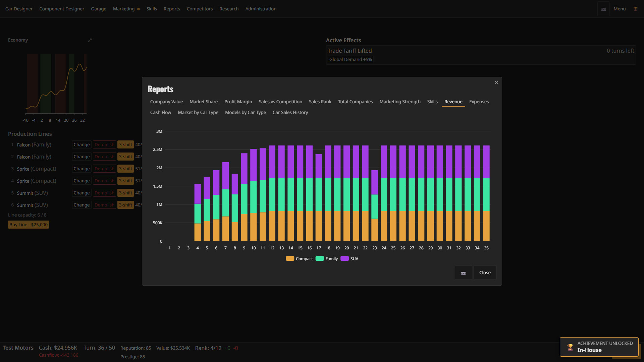Image resolution: width=644 pixels, height=362 pixels.
Task: Demolish the first Summit SUV line
Action: pos(104,193)
